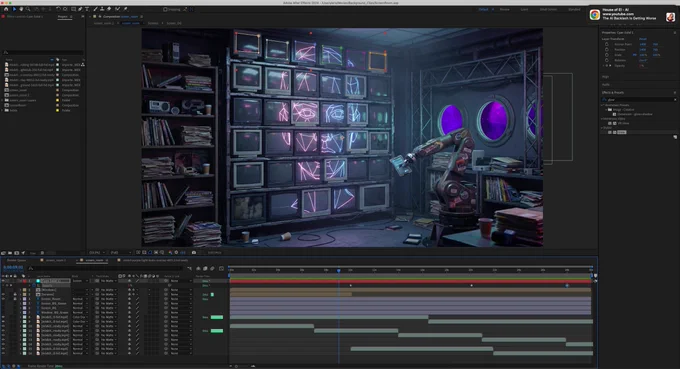
Task: Expand the screen_room Layers folder
Action: tap(2, 100)
